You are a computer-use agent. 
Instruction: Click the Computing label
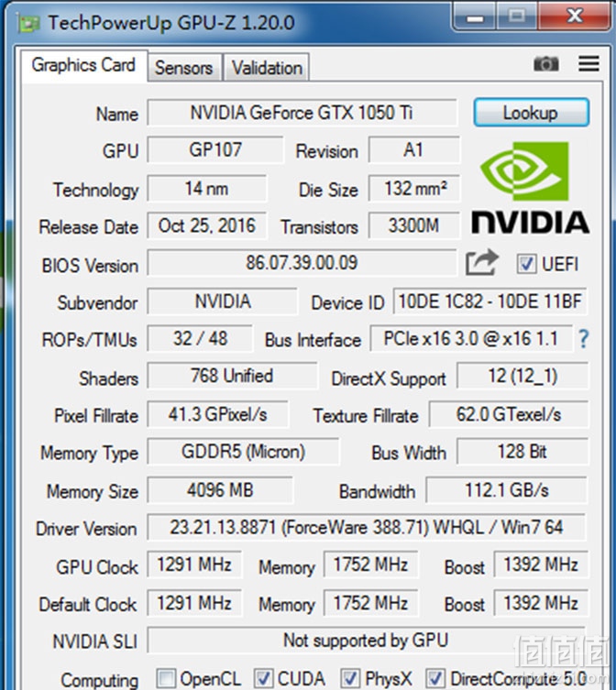point(100,680)
